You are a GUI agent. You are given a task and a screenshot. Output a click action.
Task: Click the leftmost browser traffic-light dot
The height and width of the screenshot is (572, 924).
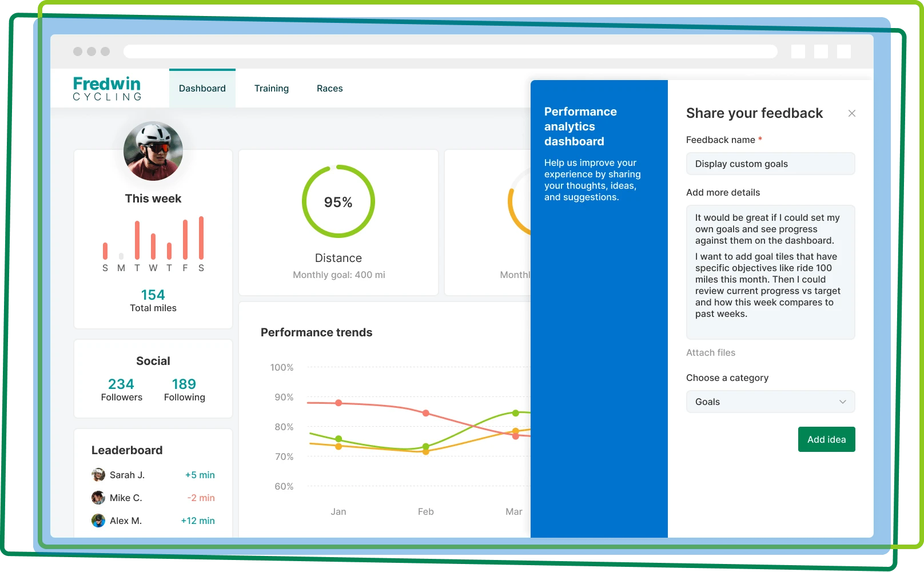(79, 51)
